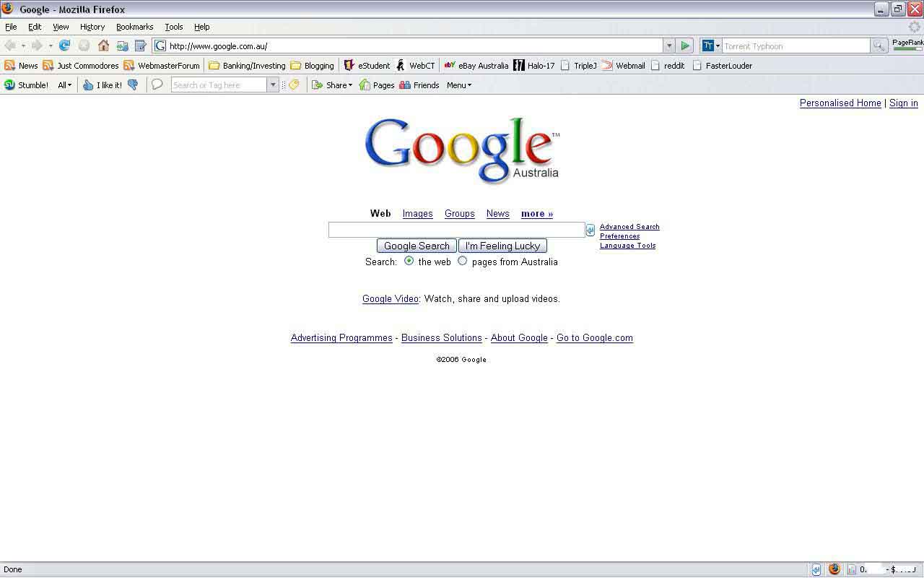Open the WebCT bookmark

point(415,66)
